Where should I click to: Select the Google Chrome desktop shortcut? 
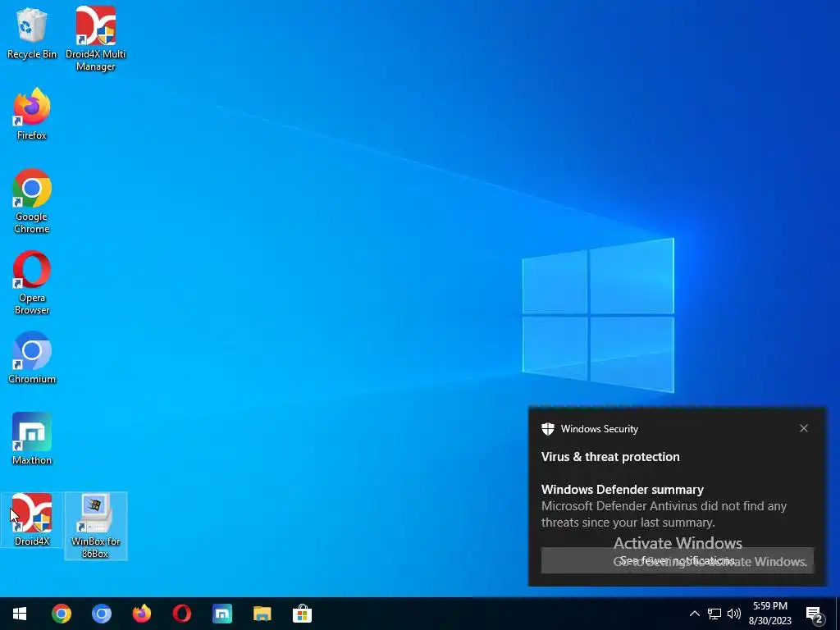[32, 202]
